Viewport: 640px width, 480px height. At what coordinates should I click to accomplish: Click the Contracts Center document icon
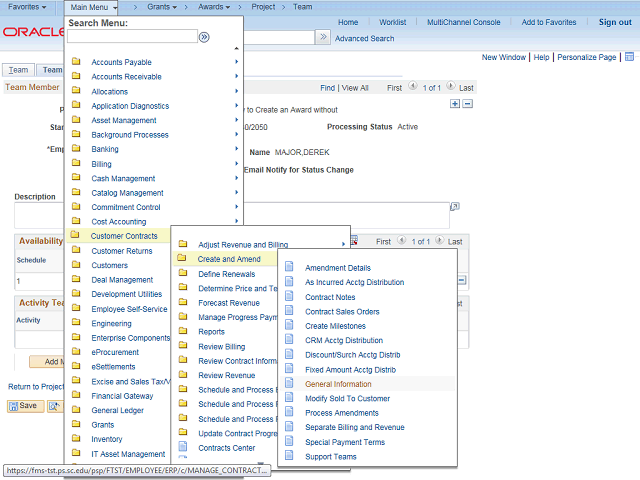pos(182,448)
